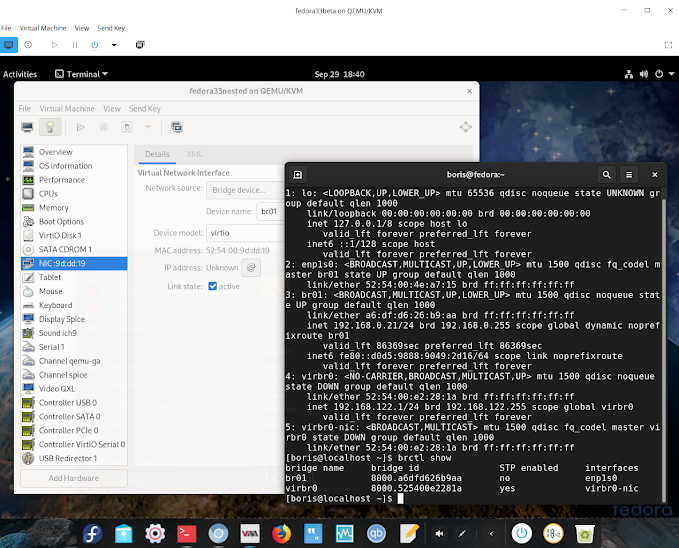Image resolution: width=679 pixels, height=548 pixels.
Task: Select Performance hardware entry
Action: tap(74, 180)
